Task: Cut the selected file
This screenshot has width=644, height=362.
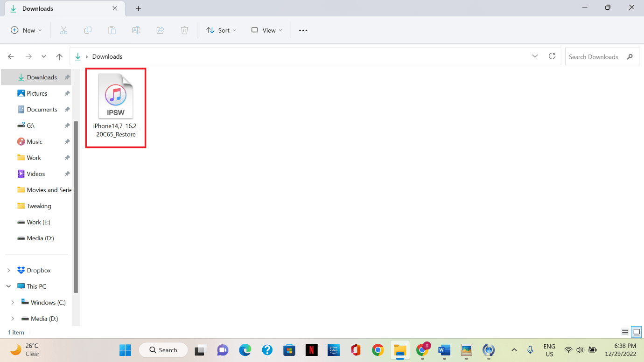Action: click(64, 30)
